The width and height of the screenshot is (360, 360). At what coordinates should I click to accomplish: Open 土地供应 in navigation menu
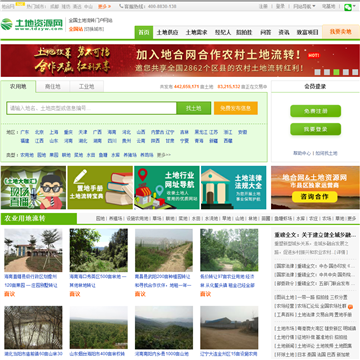click(167, 32)
